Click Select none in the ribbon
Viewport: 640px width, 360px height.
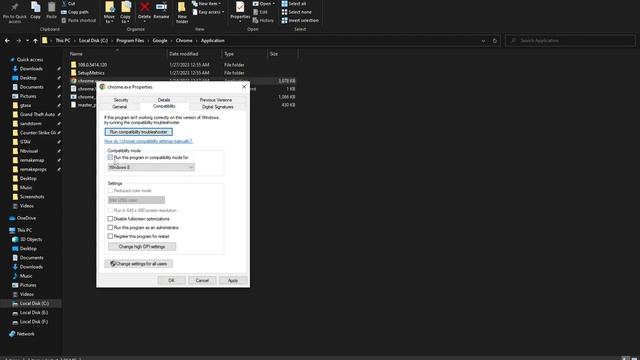tap(297, 12)
